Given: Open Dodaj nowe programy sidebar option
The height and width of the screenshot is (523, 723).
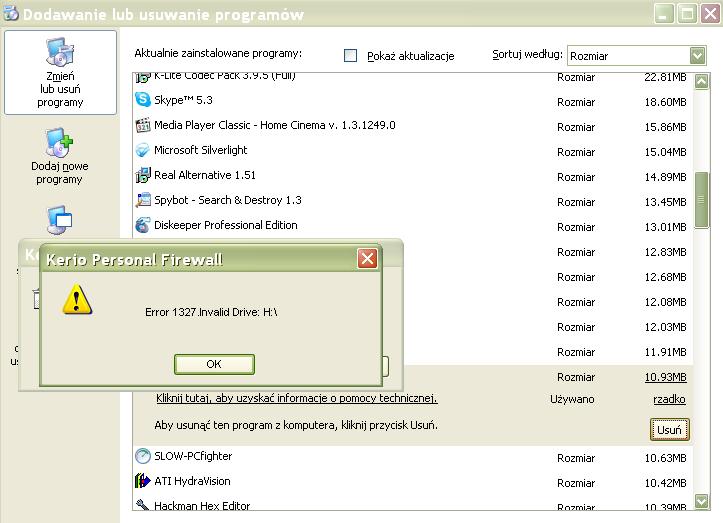Looking at the screenshot, I should pyautogui.click(x=60, y=157).
